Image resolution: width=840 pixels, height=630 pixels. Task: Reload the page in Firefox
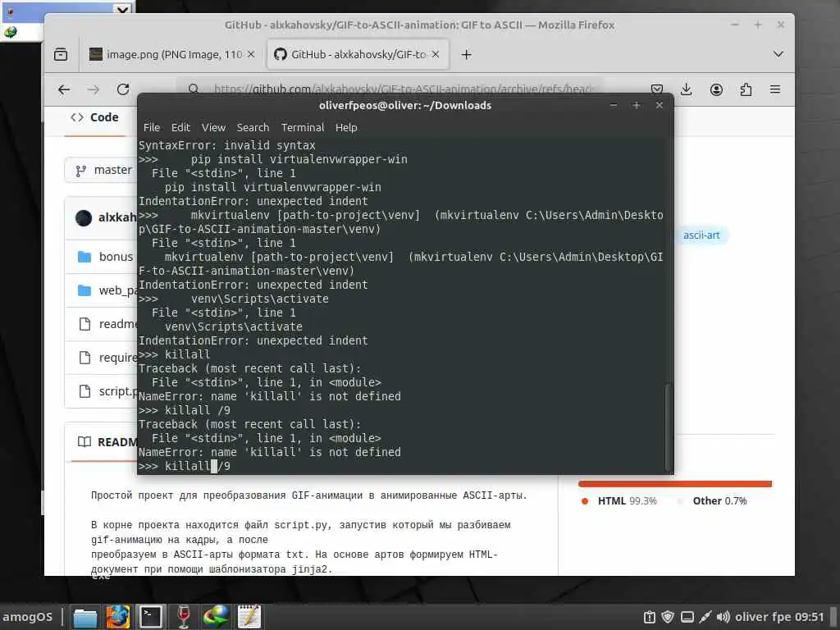click(123, 89)
